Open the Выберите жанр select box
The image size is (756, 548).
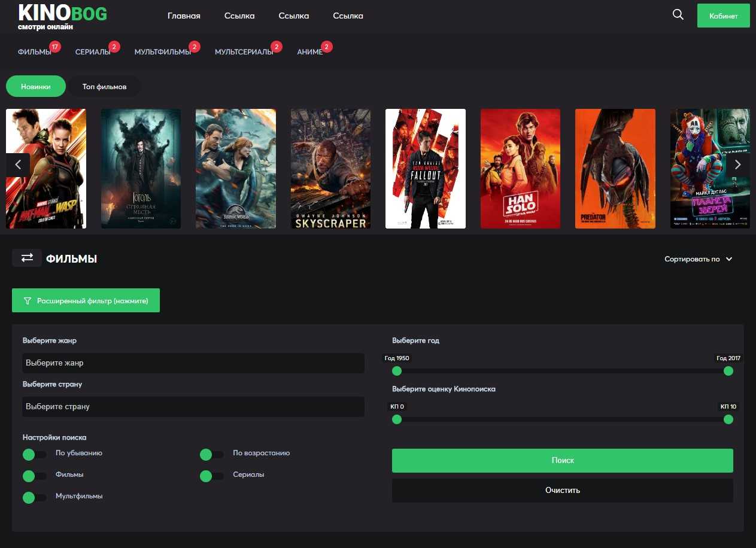(x=193, y=363)
